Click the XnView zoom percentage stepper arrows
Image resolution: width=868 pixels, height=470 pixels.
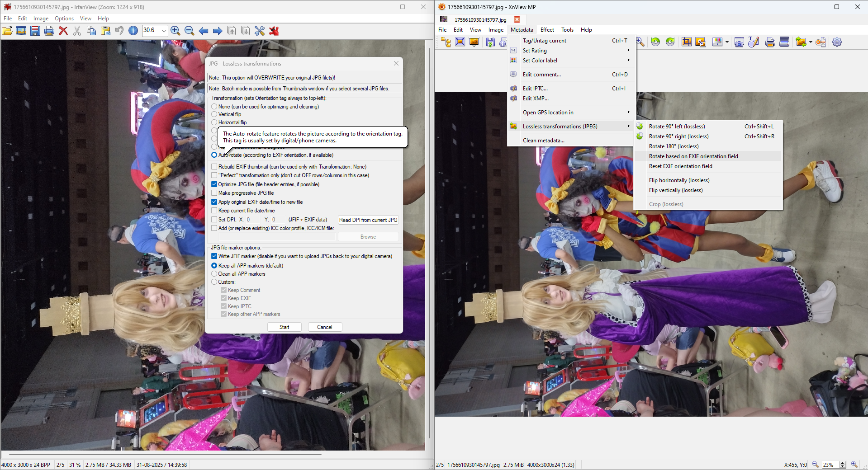click(842, 465)
